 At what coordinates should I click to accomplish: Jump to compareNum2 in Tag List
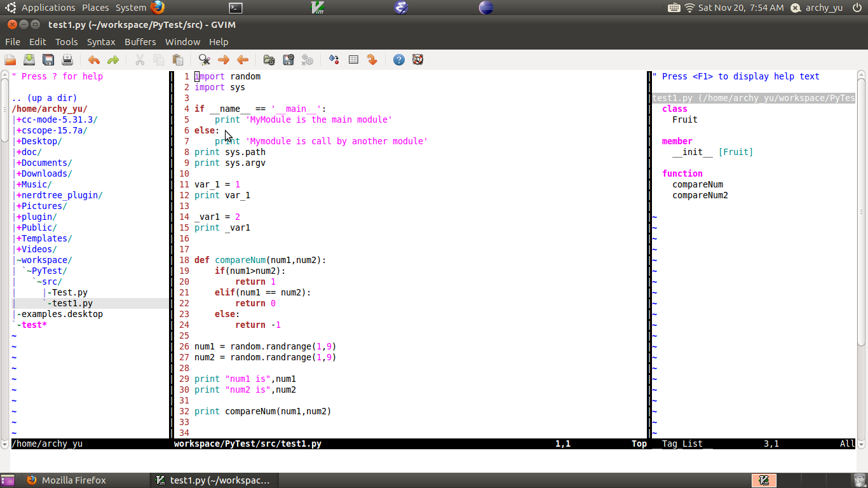click(x=700, y=195)
